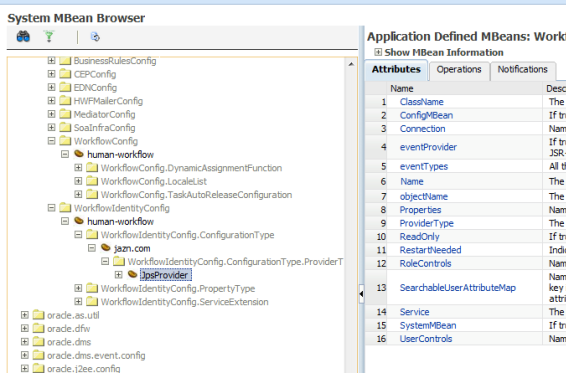This screenshot has height=373, width=566.
Task: Open the eventTypes attribute link
Action: [x=424, y=166]
